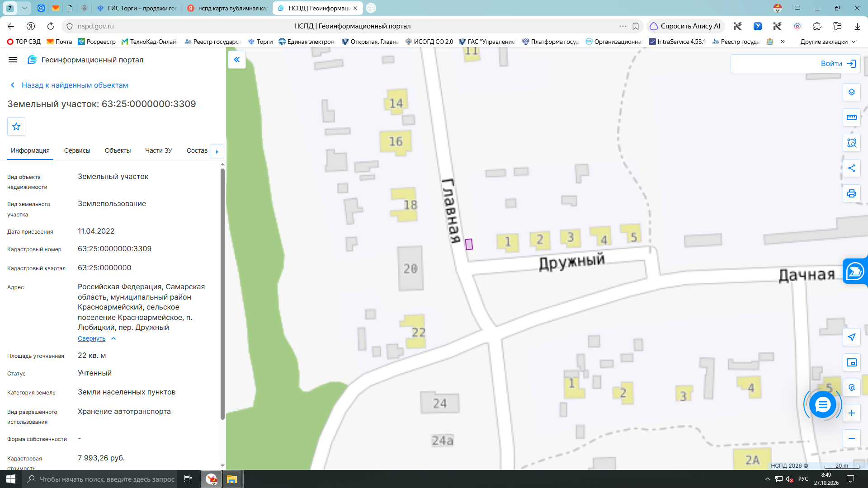Open the Части ЗУ tab
Viewport: 868px width, 488px height.
click(159, 150)
